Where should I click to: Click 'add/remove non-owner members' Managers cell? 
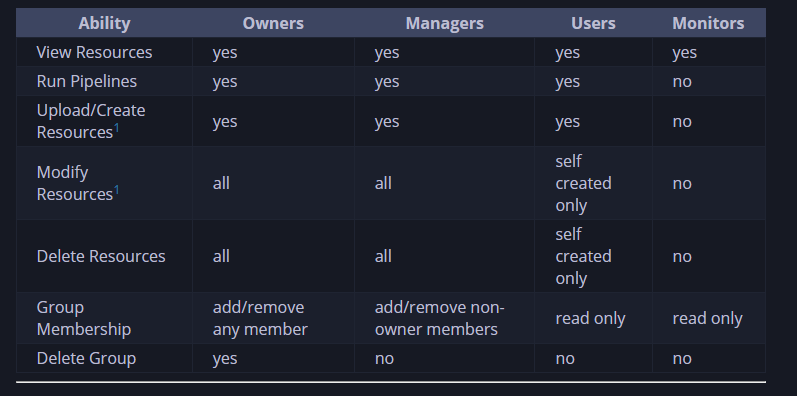(x=439, y=318)
